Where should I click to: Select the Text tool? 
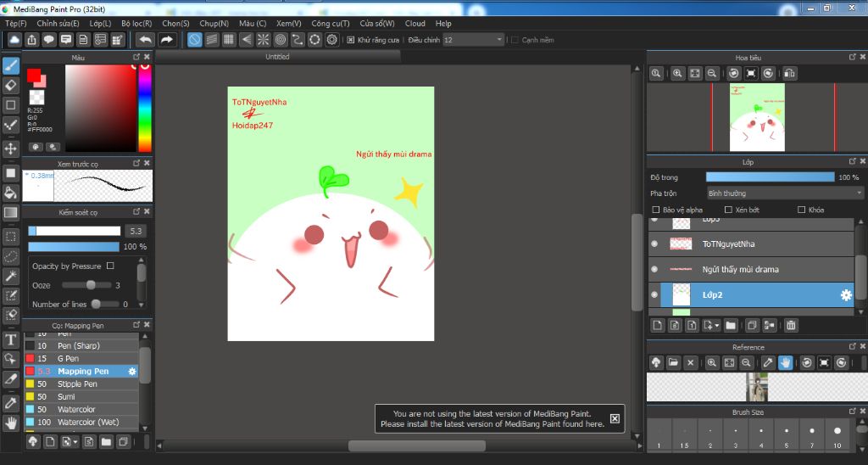(11, 339)
